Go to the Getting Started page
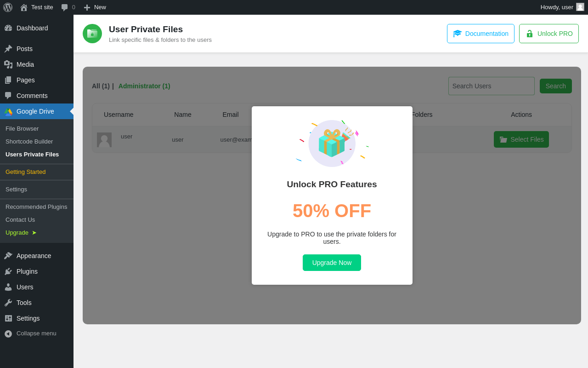Screen dimensions: 588x368 point(26,172)
